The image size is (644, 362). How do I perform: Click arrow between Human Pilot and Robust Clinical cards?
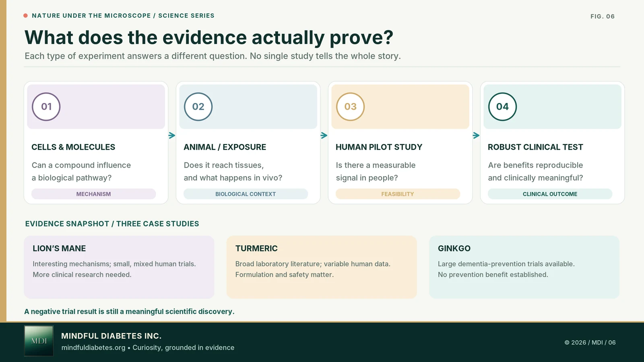(476, 136)
